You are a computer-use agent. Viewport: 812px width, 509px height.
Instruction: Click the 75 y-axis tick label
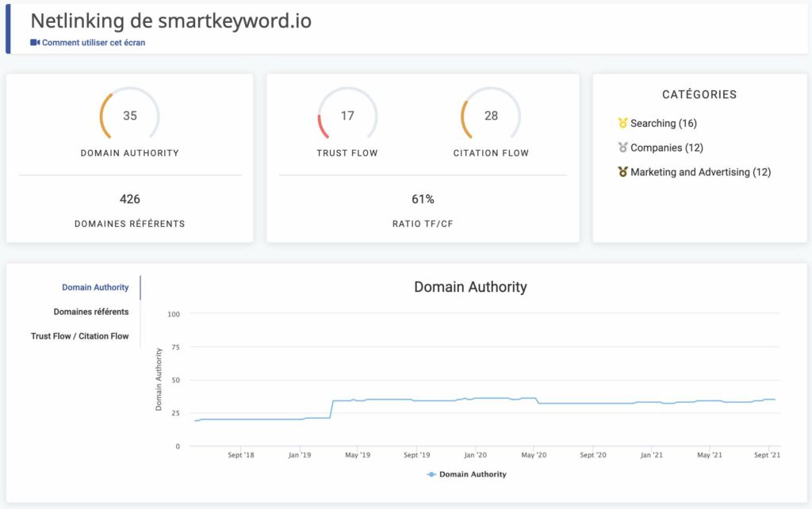(x=175, y=347)
